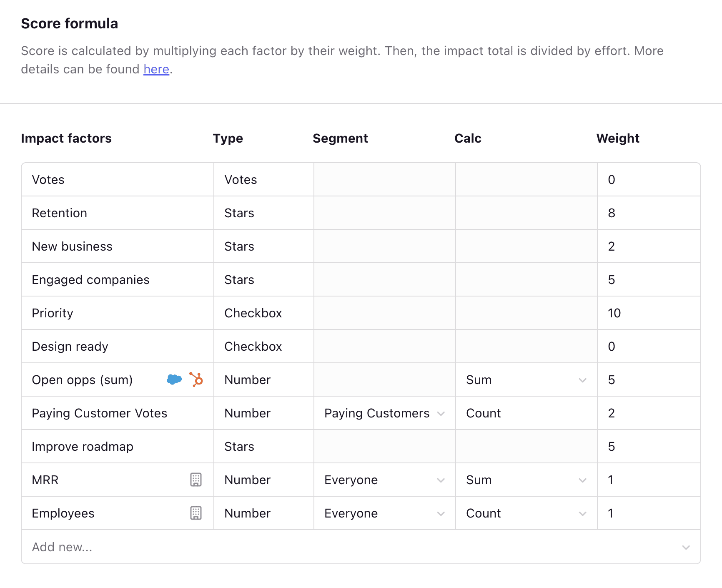Open the 'here' details link

(x=156, y=69)
